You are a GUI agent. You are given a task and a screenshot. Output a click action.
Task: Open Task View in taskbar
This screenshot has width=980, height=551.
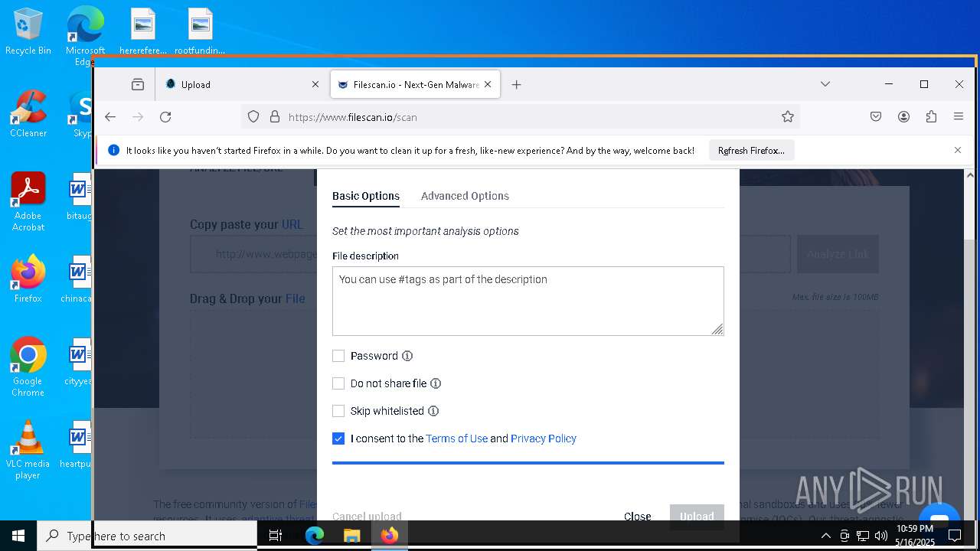coord(276,536)
